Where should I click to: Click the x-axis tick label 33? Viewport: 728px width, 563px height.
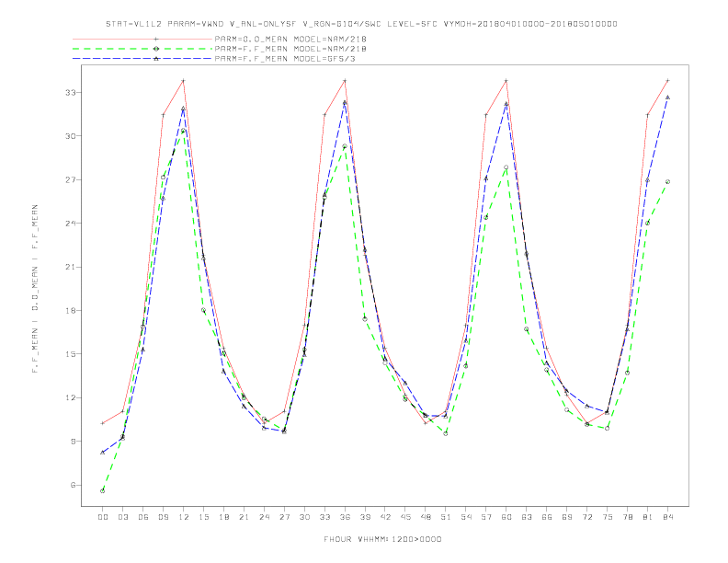click(x=324, y=517)
